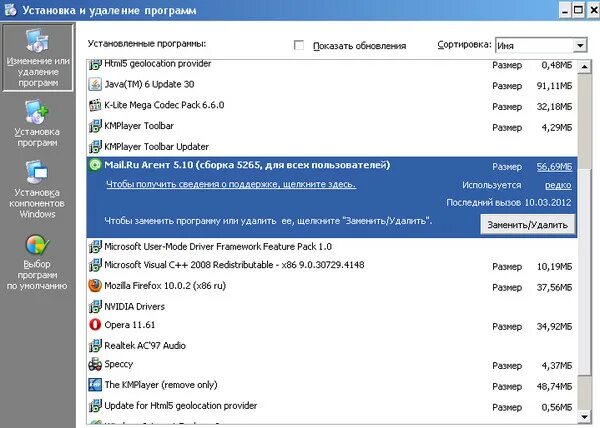Open the Сортировка dropdown arrow
600x428 pixels.
point(580,46)
